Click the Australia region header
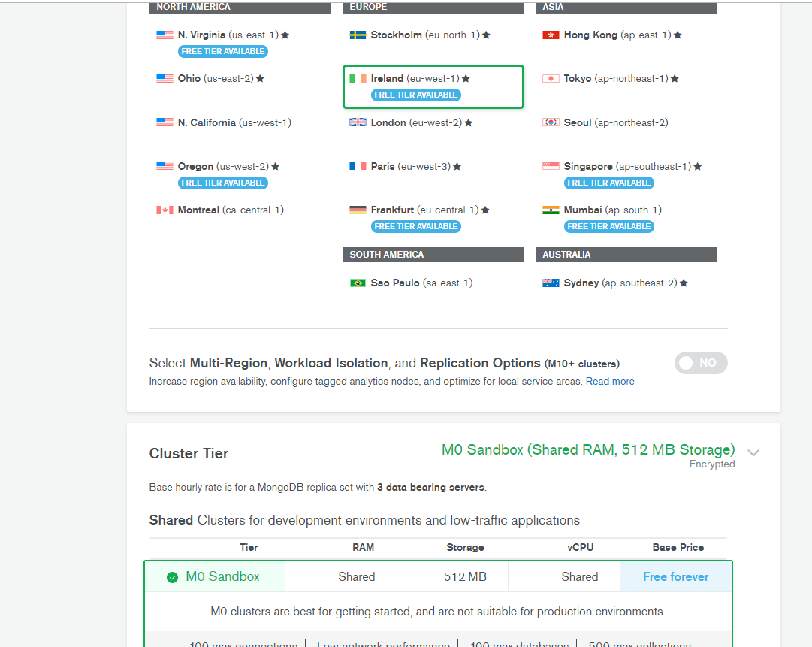The height and width of the screenshot is (647, 812). (x=626, y=254)
